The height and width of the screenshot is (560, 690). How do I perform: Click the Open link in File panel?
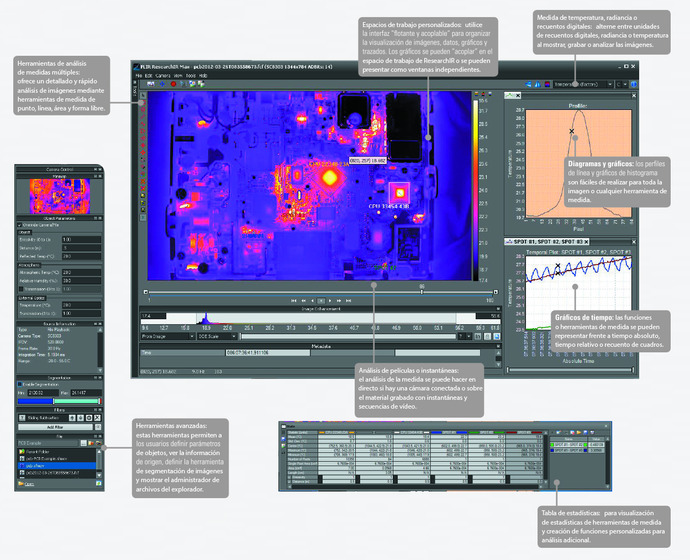(x=29, y=484)
